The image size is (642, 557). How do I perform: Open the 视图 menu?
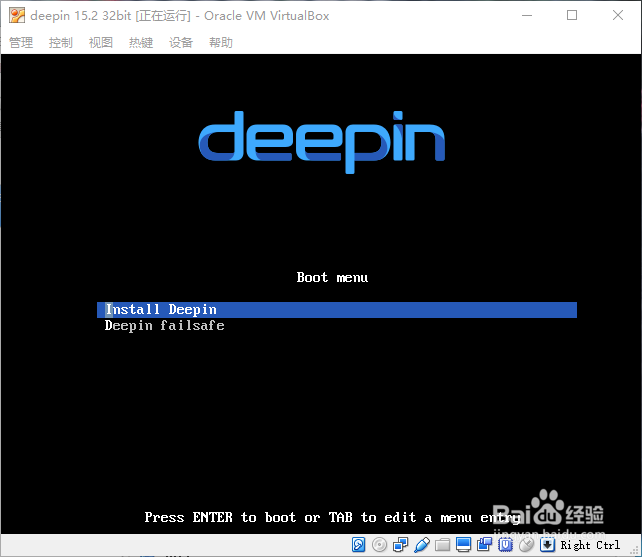[101, 42]
